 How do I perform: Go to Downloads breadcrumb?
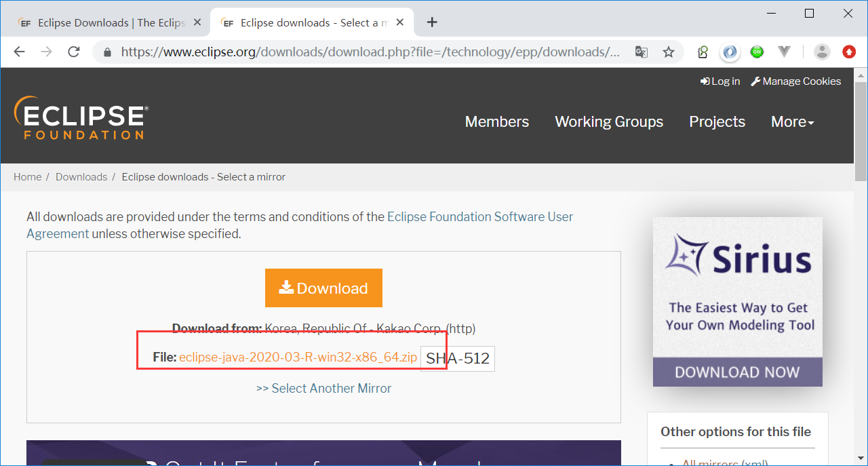tap(81, 177)
